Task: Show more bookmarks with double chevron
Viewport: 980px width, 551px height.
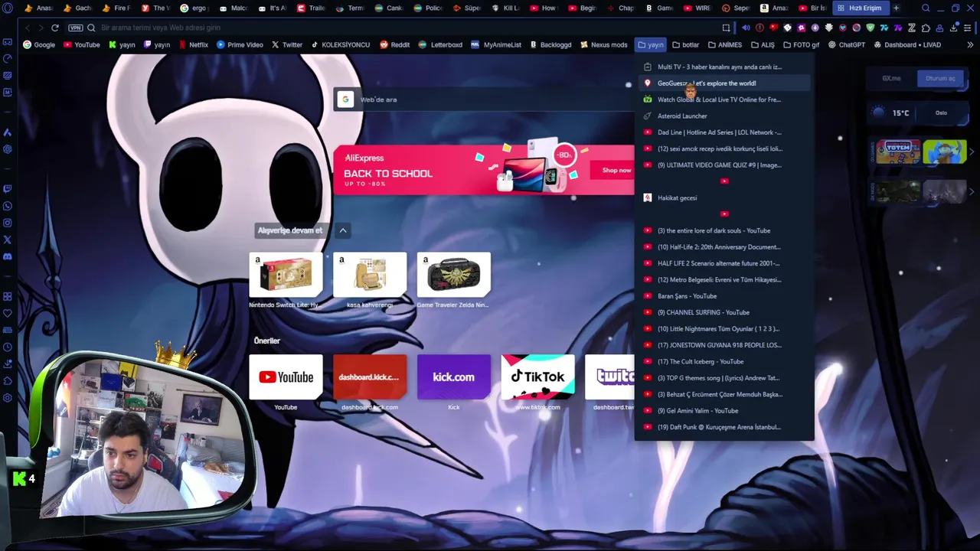Action: (x=970, y=44)
